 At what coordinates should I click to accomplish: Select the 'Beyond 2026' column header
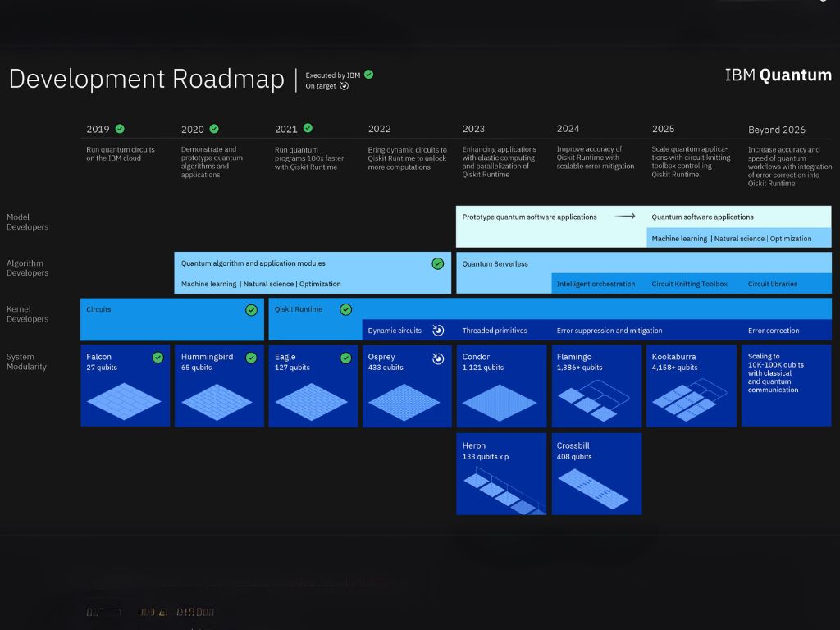[776, 130]
